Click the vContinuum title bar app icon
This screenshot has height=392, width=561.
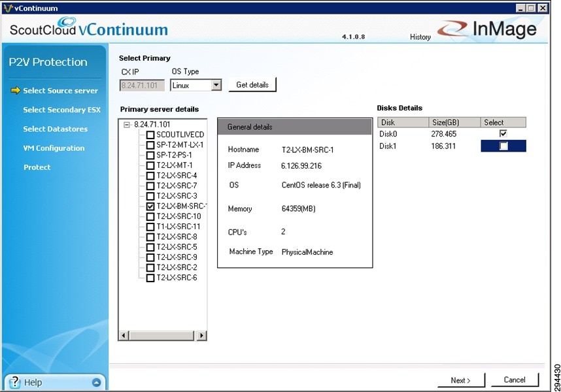tap(8, 8)
